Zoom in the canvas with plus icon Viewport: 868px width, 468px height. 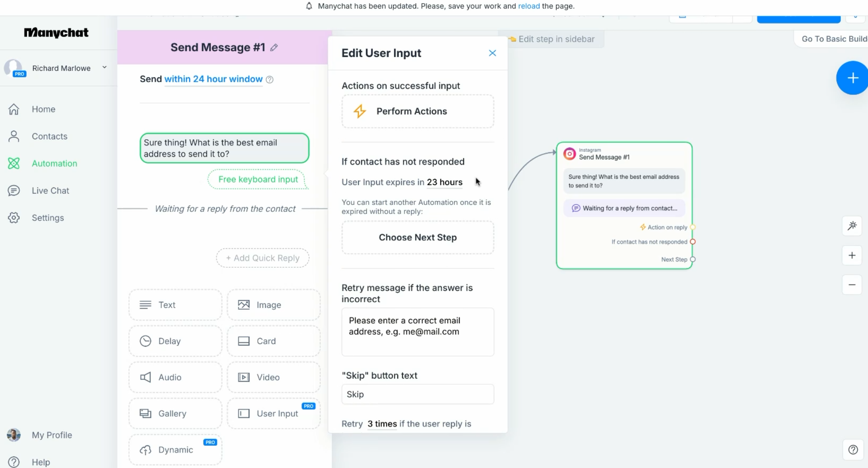coord(852,255)
